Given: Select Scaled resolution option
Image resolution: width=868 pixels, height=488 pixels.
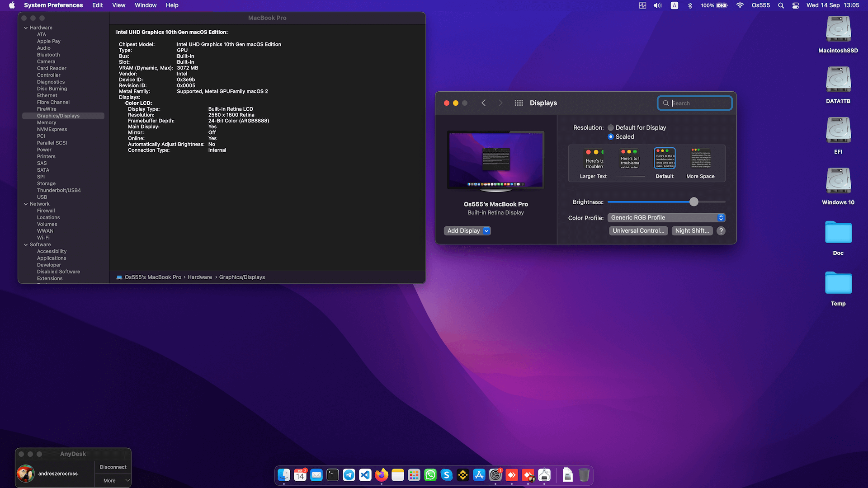Looking at the screenshot, I should 611,137.
